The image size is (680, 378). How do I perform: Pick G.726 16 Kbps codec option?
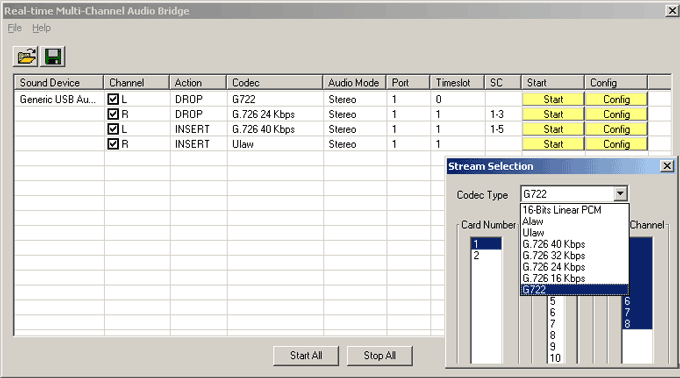(x=574, y=278)
